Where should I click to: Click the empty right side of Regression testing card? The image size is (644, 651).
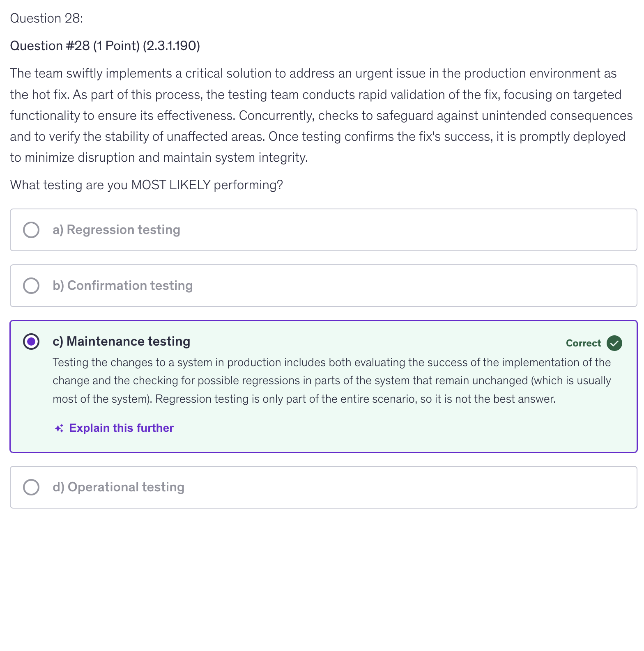pos(452,230)
